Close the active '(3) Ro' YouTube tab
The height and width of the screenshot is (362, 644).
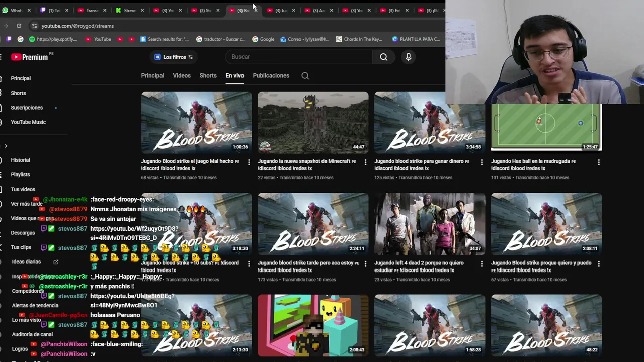[x=255, y=10]
